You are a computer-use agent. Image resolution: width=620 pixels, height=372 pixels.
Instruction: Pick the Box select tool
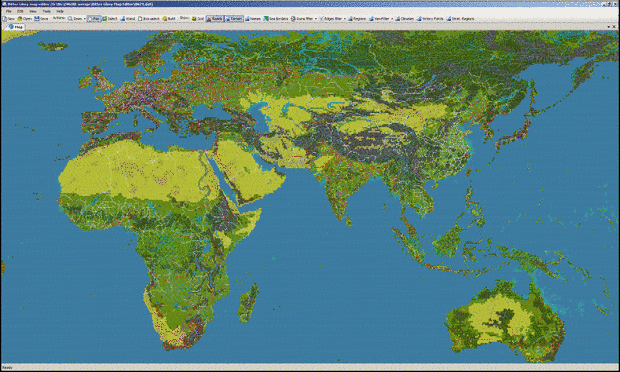point(149,19)
